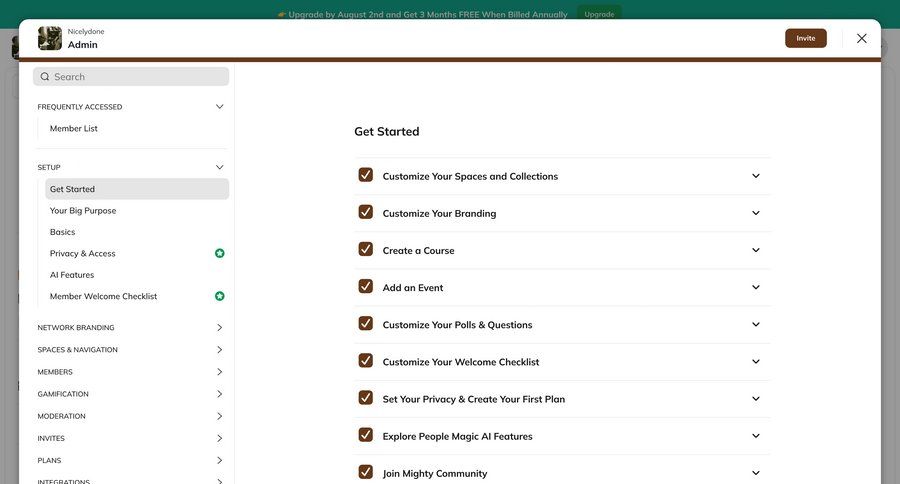Click the green star beside Privacy & Access
The height and width of the screenshot is (484, 900).
point(220,254)
